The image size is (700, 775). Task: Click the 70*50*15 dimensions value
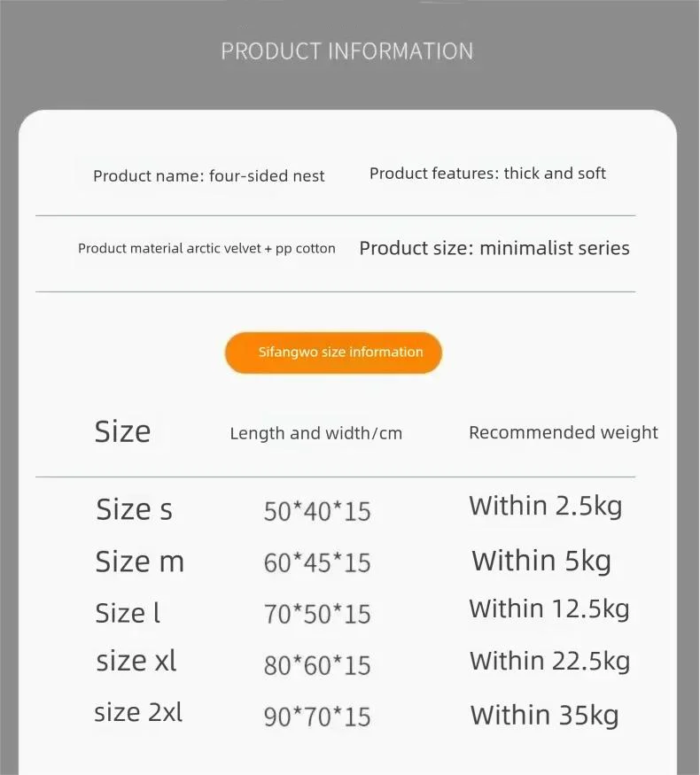coord(316,614)
